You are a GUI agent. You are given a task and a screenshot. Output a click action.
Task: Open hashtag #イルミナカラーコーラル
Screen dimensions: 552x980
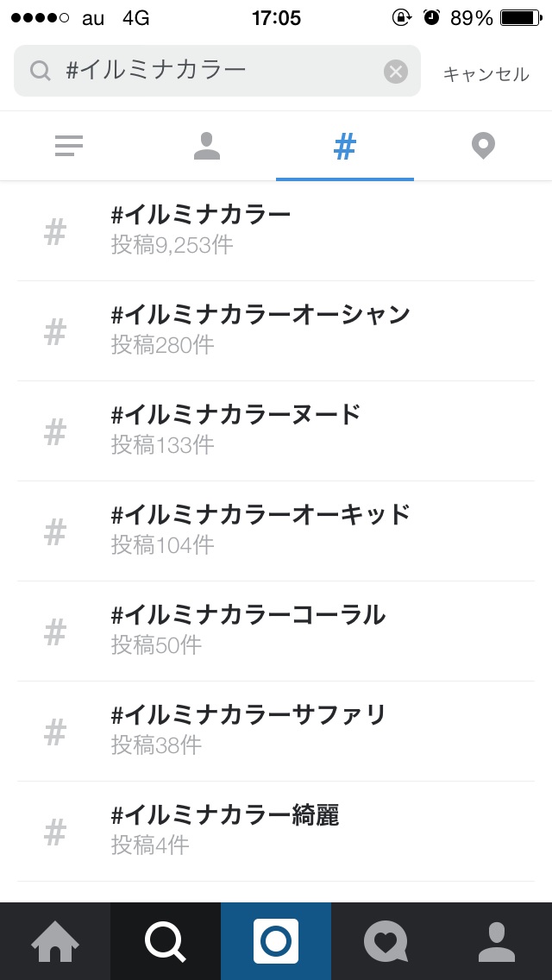276,631
